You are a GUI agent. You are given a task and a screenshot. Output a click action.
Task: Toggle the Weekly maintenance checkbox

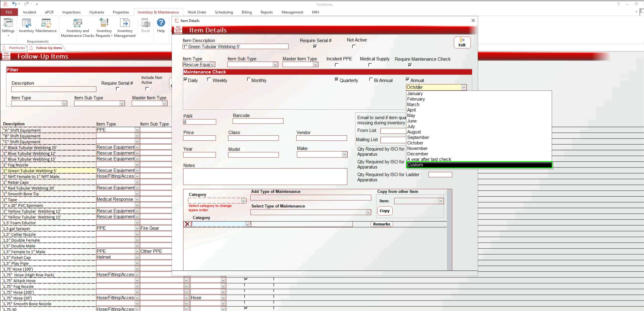pyautogui.click(x=209, y=80)
